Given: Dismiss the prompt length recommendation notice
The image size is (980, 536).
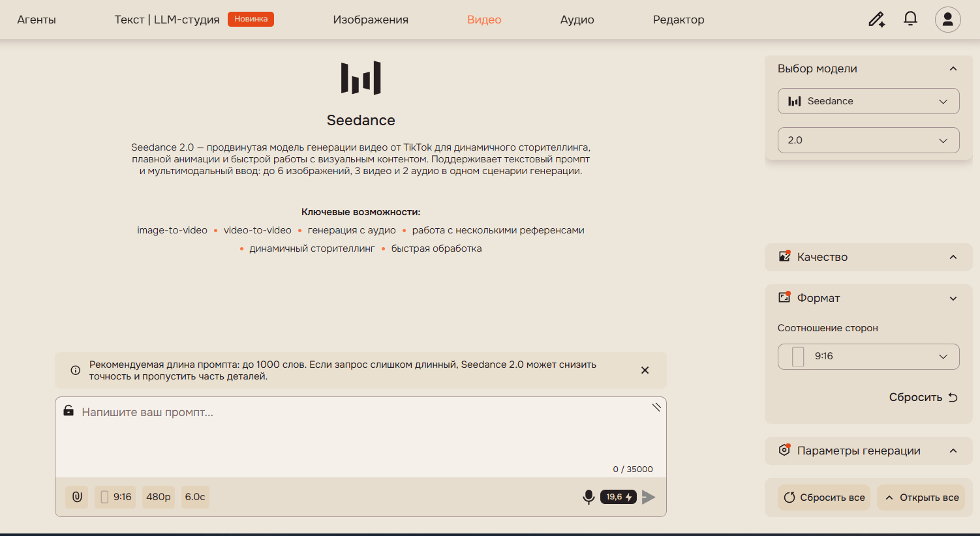Looking at the screenshot, I should coord(645,370).
